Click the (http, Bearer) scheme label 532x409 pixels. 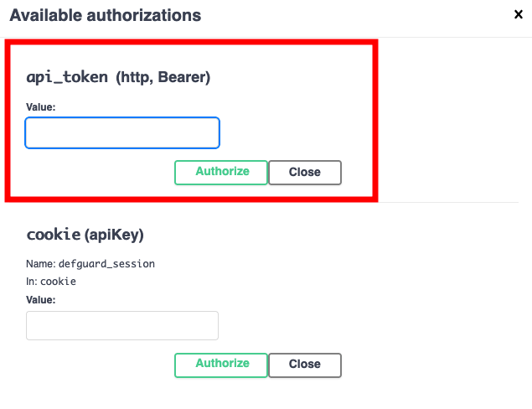[163, 78]
